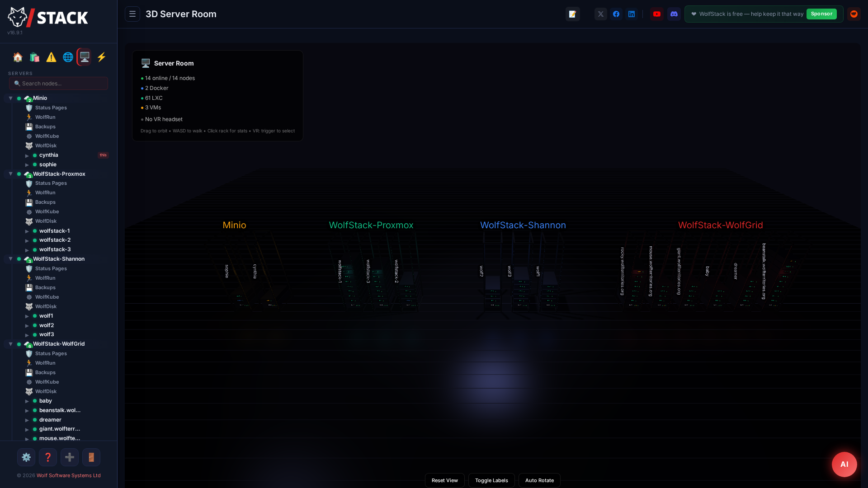This screenshot has width=868, height=488.
Task: Open the Facebook social link
Action: [616, 14]
